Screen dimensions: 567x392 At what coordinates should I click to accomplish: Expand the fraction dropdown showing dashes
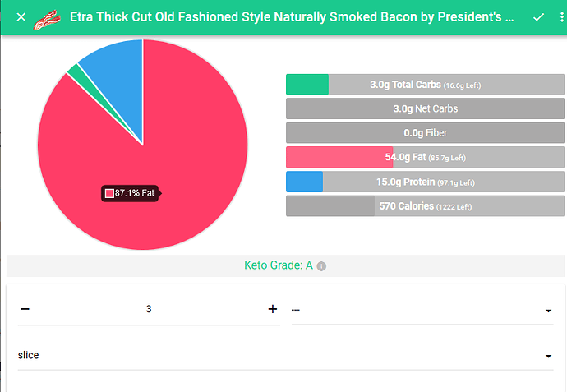click(x=422, y=310)
